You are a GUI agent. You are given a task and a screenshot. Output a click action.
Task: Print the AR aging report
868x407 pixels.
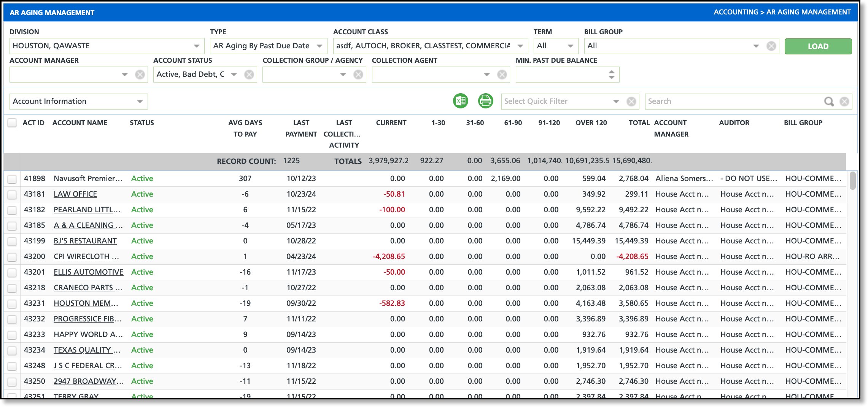[x=485, y=101]
